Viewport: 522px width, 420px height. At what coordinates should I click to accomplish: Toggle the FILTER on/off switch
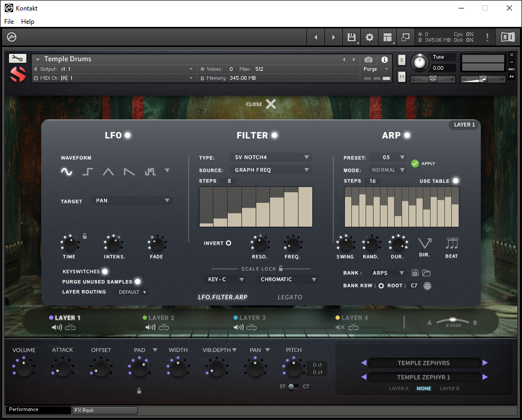click(x=275, y=135)
